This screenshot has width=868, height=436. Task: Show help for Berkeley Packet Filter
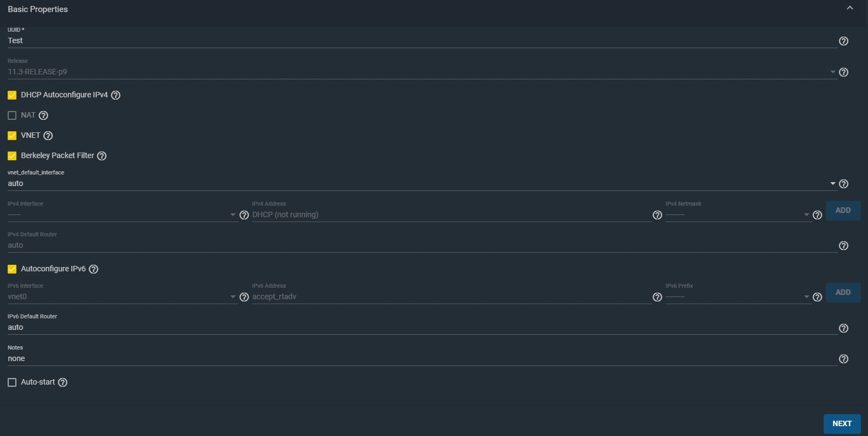101,156
